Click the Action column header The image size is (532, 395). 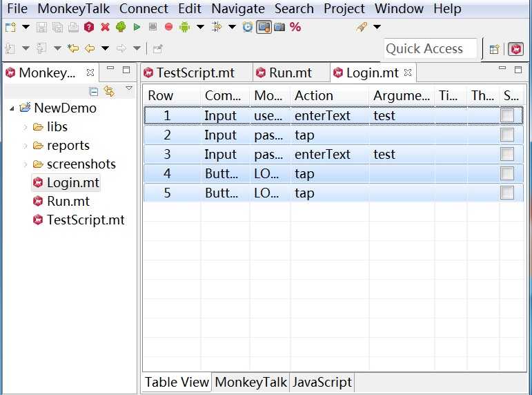[x=329, y=96]
